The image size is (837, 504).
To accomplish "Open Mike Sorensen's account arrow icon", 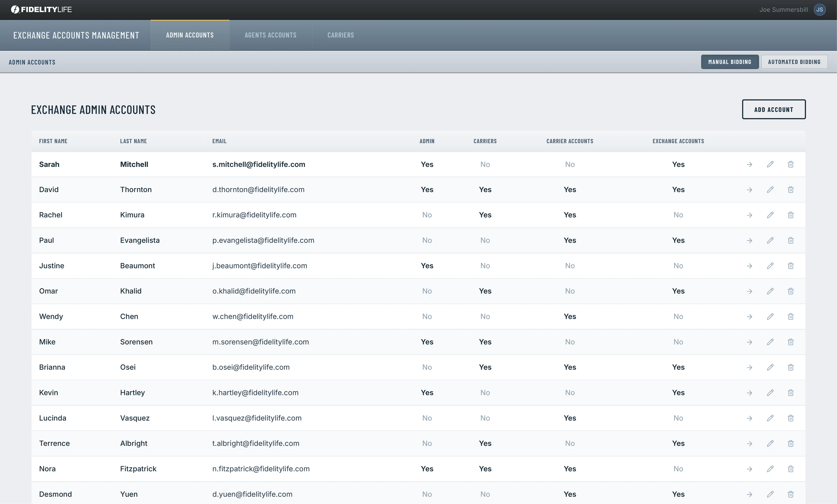I will click(749, 342).
